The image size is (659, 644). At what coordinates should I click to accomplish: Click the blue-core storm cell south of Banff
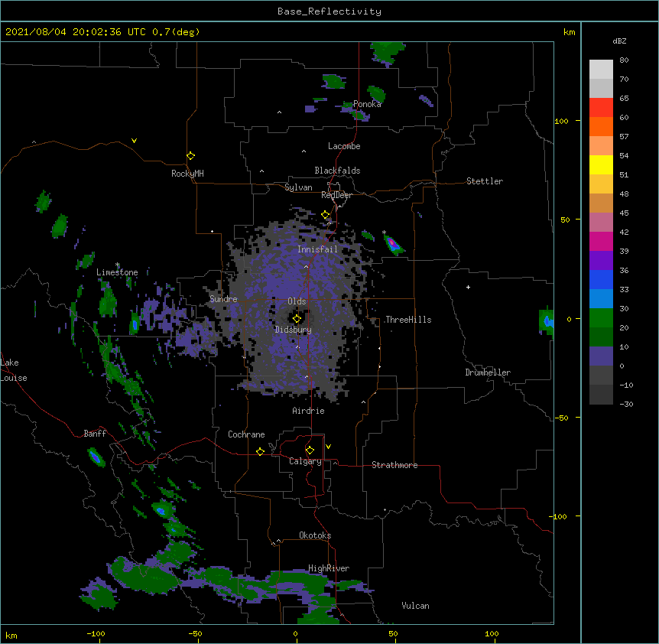[96, 457]
